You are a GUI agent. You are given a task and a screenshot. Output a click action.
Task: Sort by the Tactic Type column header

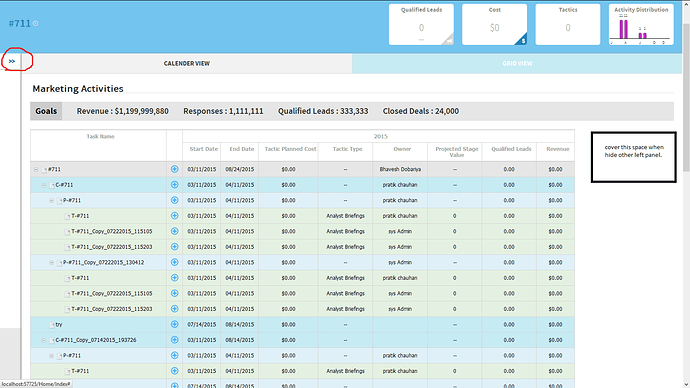point(347,149)
